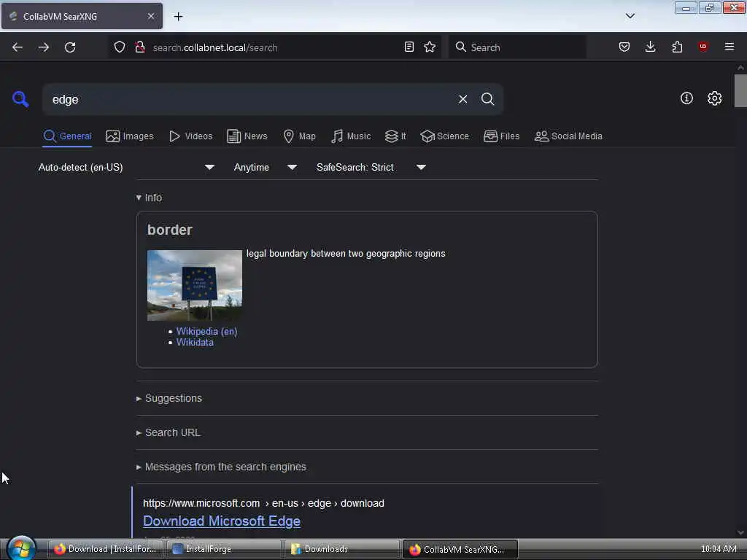
Task: Expand Messages from the search engines
Action: 221,467
